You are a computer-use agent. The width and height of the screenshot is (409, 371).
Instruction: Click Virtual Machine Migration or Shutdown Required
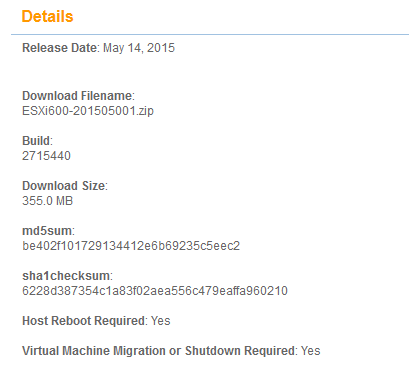(158, 351)
